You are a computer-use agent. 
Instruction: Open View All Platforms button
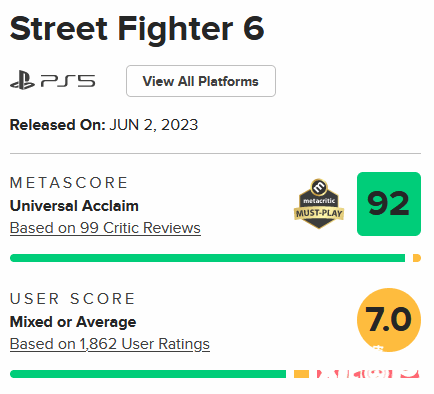click(201, 81)
